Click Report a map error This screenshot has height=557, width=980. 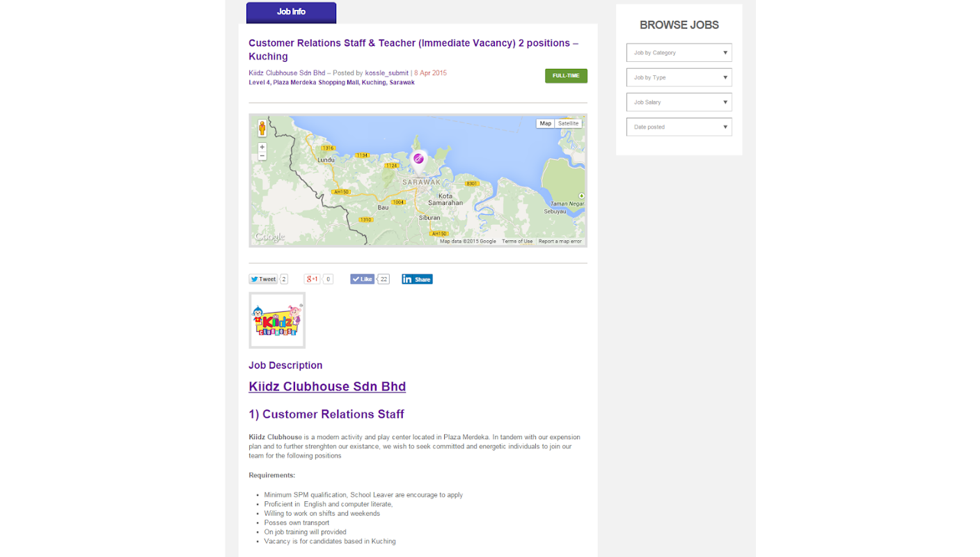tap(560, 242)
